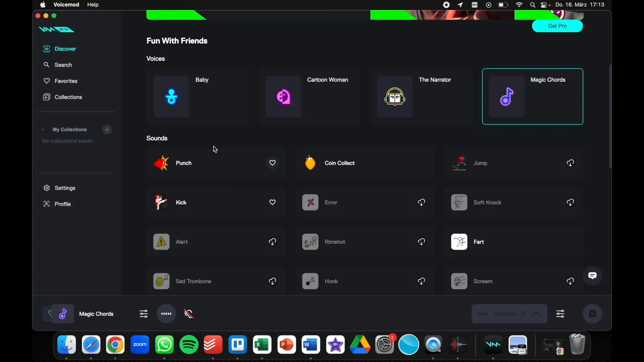The image size is (644, 362).
Task: Expand the more options menu
Action: click(166, 314)
